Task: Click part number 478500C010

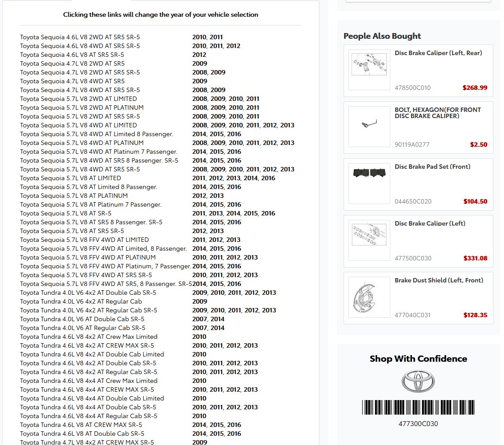Action: pos(412,88)
